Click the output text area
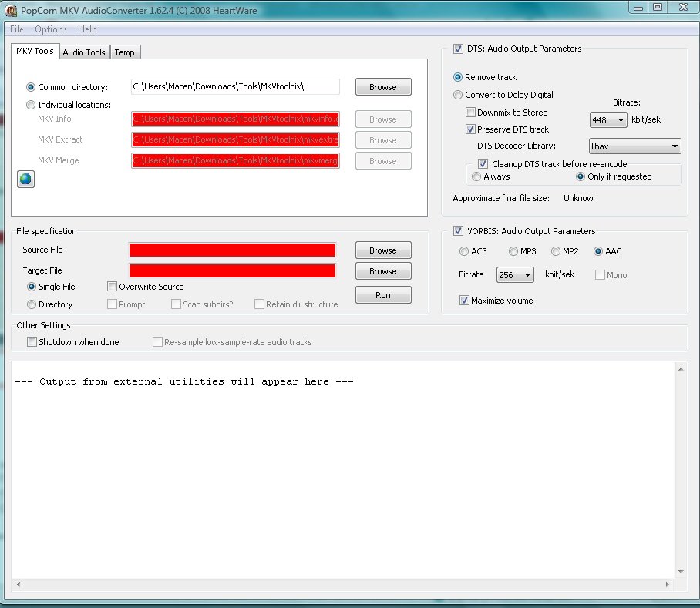The image size is (700, 608). [x=343, y=471]
